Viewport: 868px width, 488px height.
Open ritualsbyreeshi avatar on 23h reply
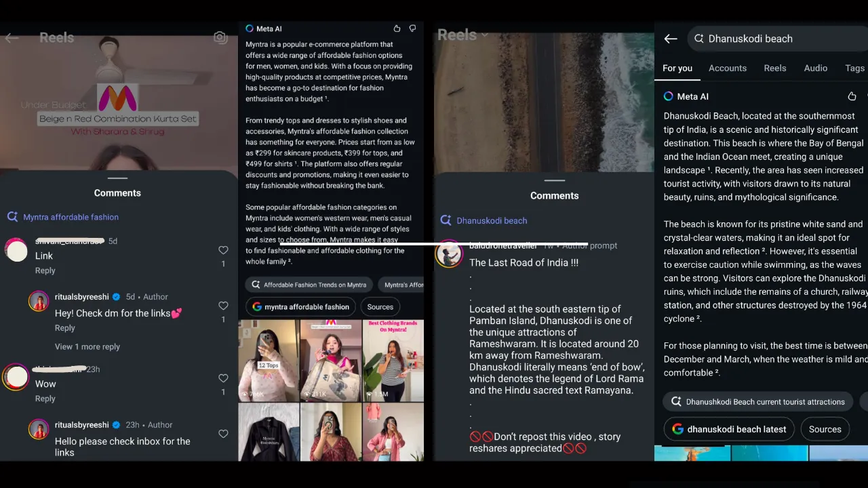coord(39,429)
